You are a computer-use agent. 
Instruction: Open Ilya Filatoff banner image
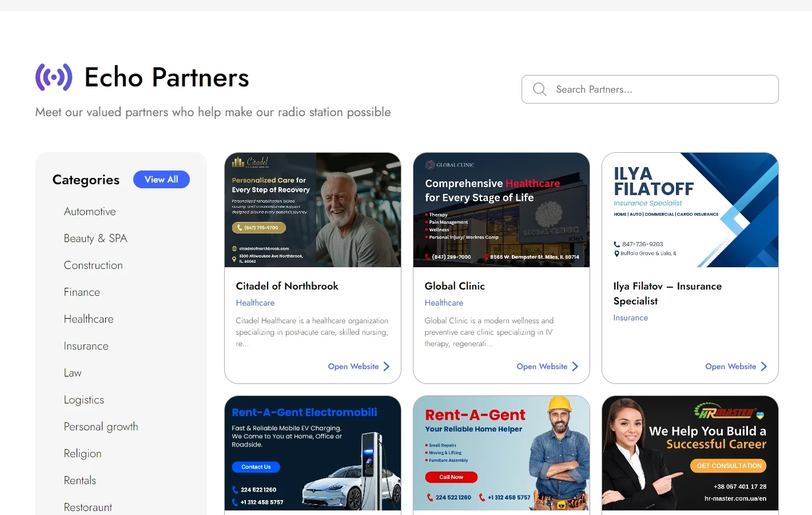pyautogui.click(x=690, y=210)
